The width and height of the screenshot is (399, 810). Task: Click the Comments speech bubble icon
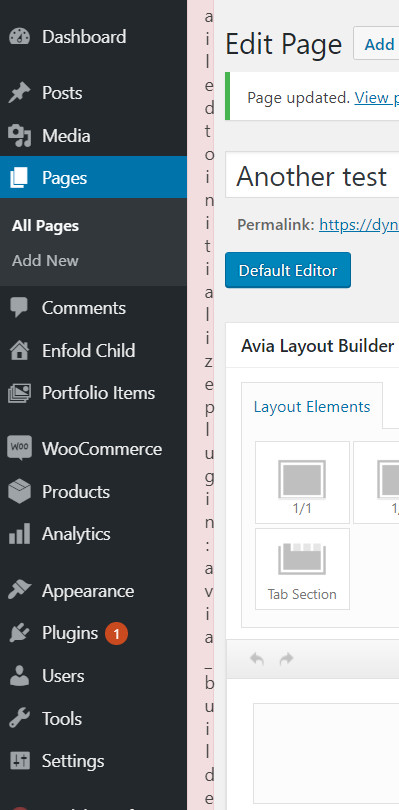19,308
